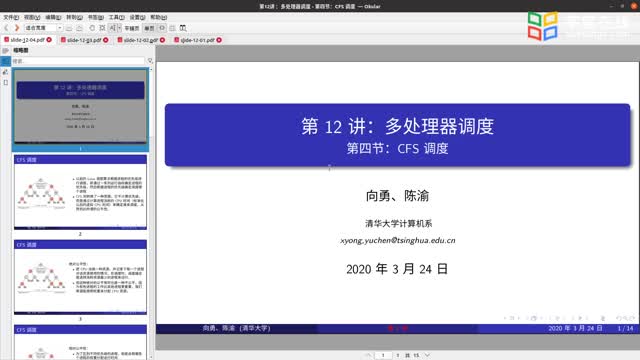
Task: Open the bookmarks sidebar panel icon
Action: (5, 82)
